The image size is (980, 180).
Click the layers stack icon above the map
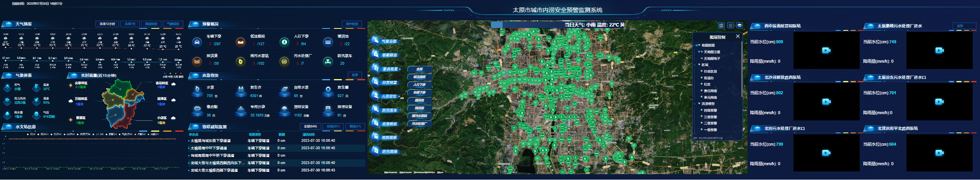(739, 25)
